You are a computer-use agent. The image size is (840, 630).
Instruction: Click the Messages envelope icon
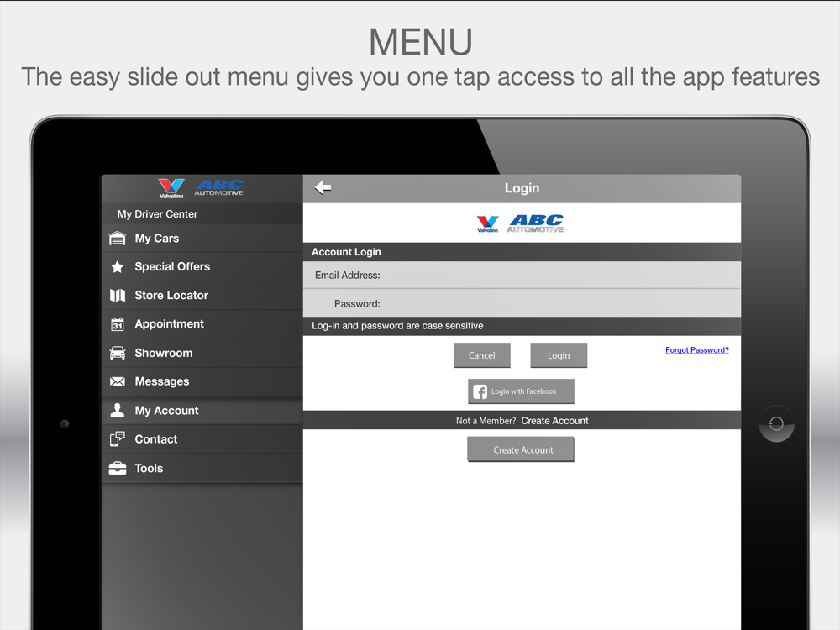(x=118, y=381)
